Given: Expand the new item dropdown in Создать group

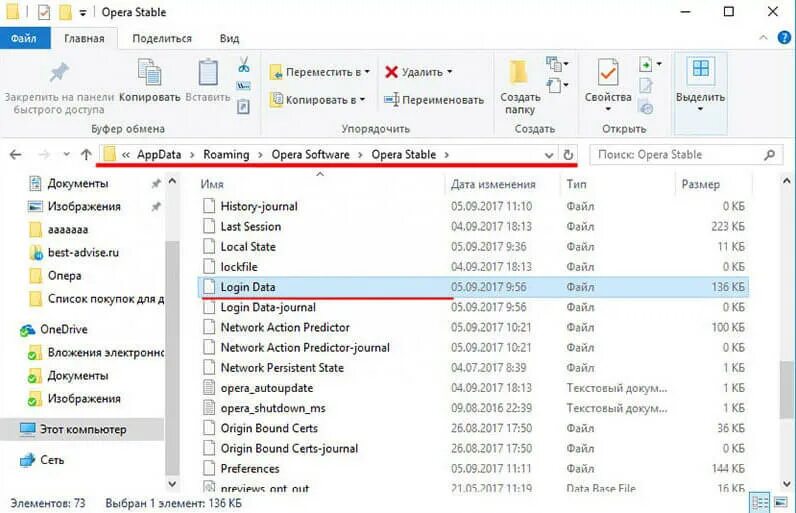Looking at the screenshot, I should [557, 64].
